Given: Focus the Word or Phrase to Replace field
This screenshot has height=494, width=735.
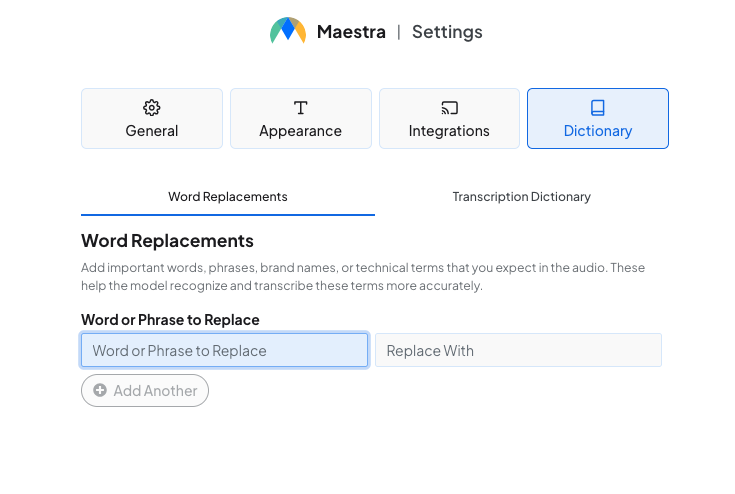Looking at the screenshot, I should 224,351.
